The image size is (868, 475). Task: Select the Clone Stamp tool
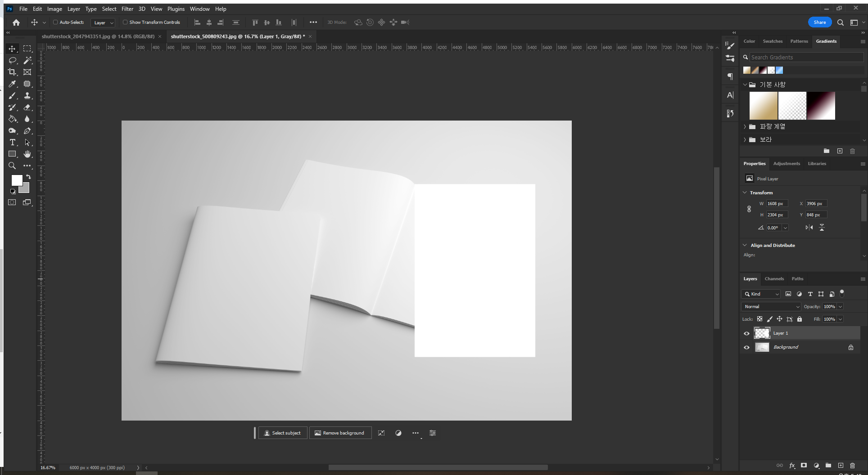coord(27,95)
